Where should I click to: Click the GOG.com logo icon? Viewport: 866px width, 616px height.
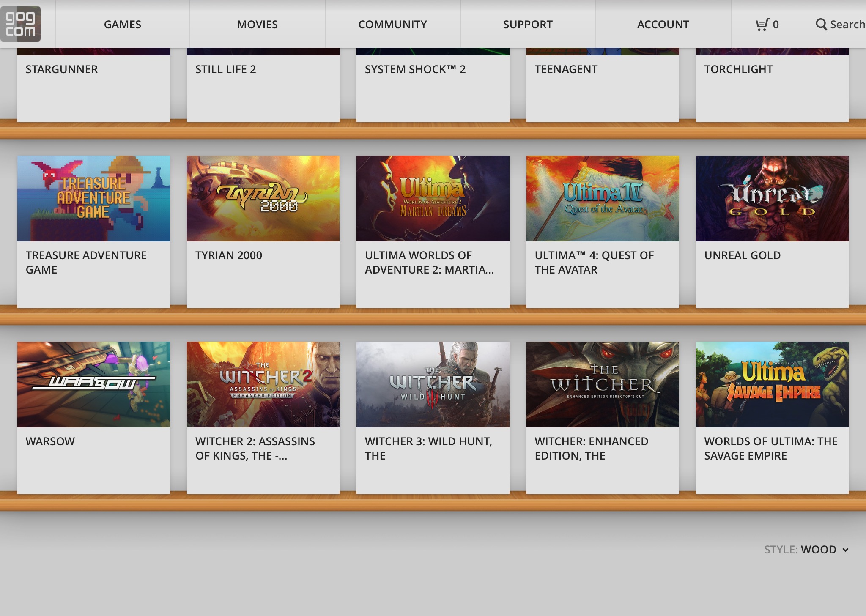click(20, 24)
